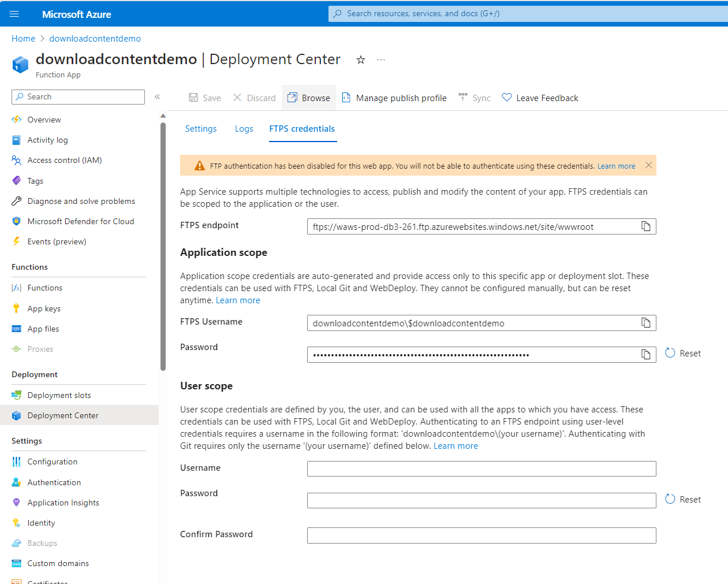This screenshot has height=584, width=728.
Task: Open Learn more link under Application scope
Action: coord(238,300)
